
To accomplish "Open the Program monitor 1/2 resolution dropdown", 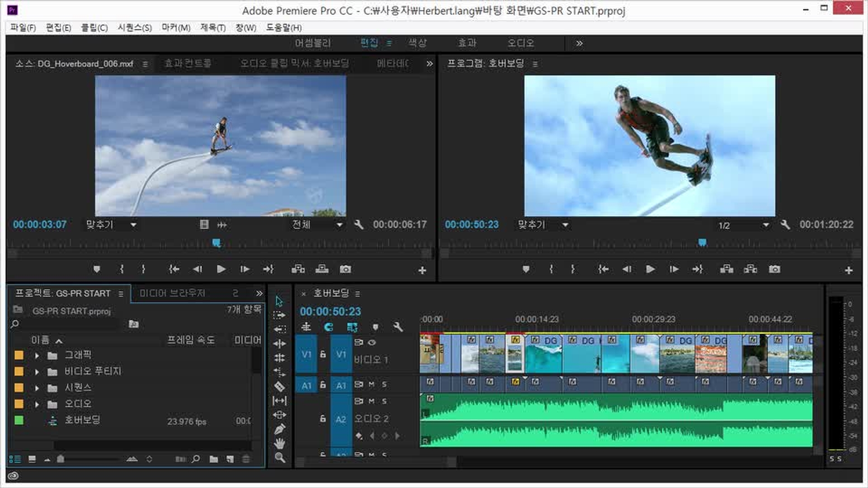I will (765, 225).
